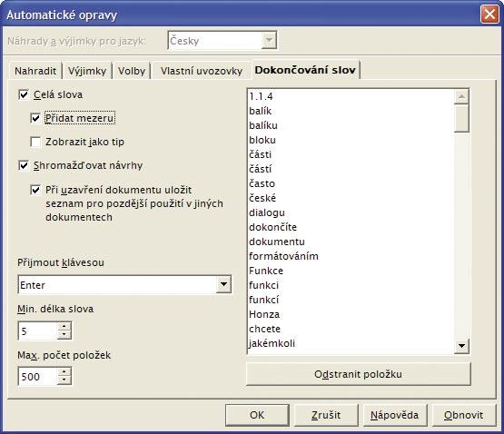Viewport: 504px width, 434px height.
Task: Click the Min. délka slova field
Action: [38, 330]
